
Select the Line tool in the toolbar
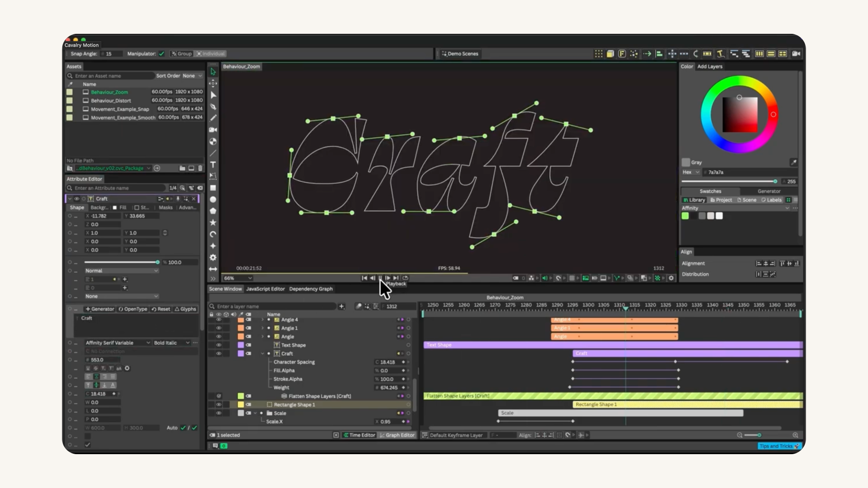click(213, 153)
